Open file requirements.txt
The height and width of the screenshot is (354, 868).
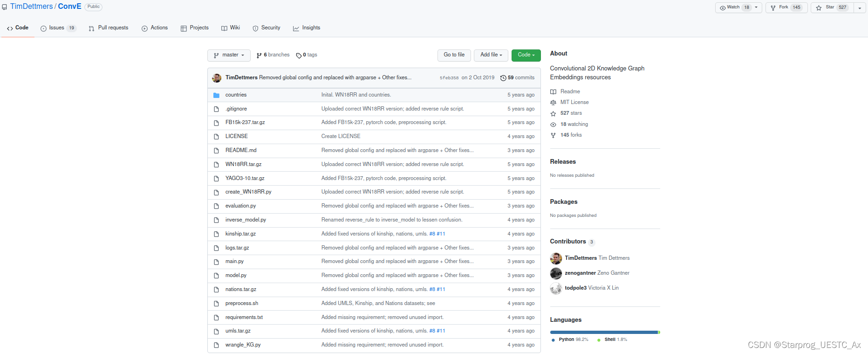coord(244,318)
